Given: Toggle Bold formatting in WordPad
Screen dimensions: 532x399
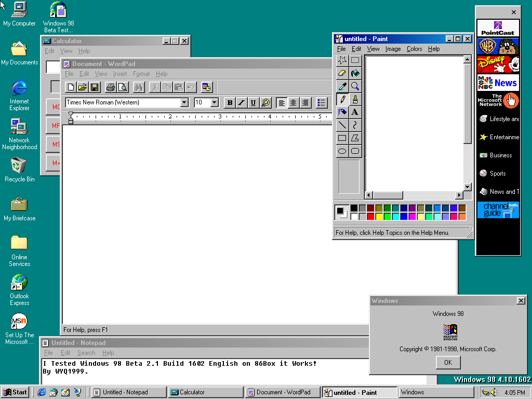Looking at the screenshot, I should pyautogui.click(x=230, y=102).
